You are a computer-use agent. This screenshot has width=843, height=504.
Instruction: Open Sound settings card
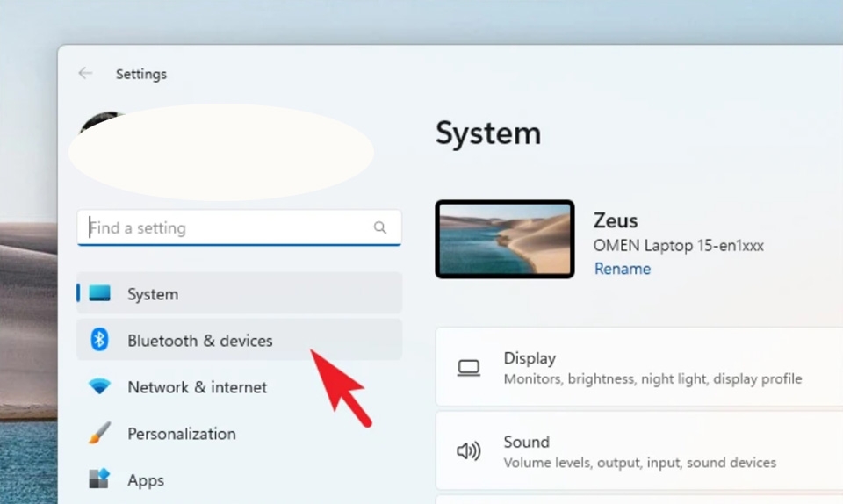point(639,450)
